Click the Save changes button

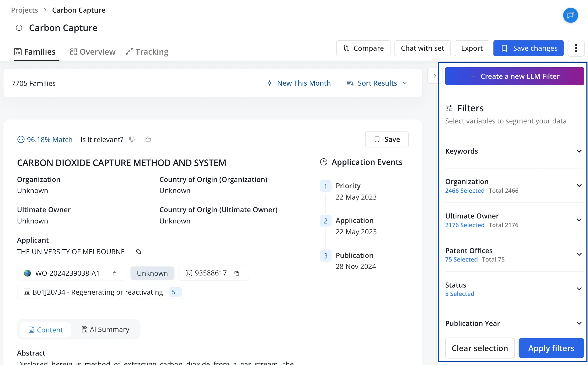(528, 48)
